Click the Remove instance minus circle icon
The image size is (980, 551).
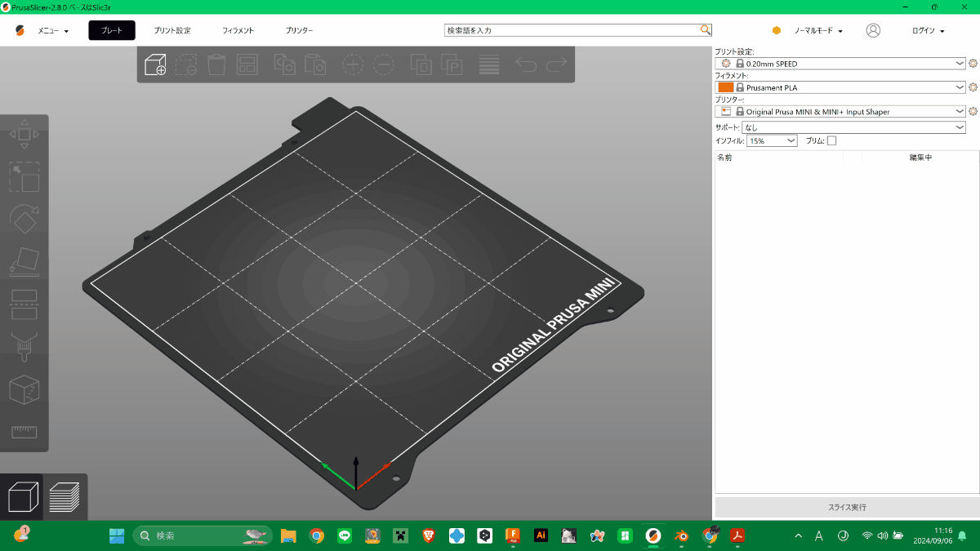point(383,64)
